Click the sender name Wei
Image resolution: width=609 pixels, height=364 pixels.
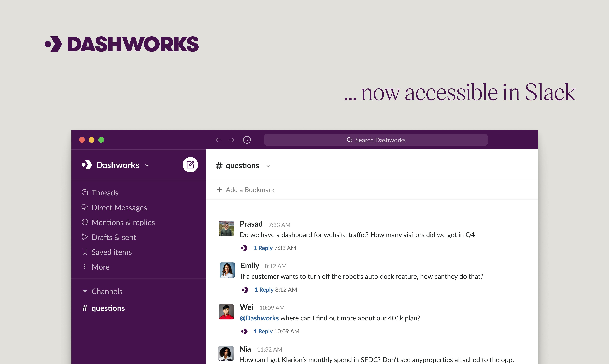[x=247, y=307]
